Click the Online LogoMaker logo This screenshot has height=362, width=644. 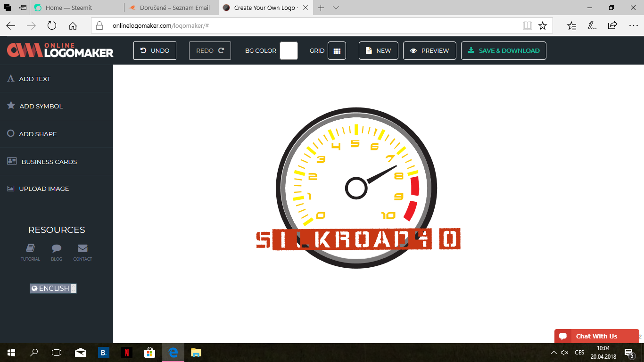(x=60, y=50)
